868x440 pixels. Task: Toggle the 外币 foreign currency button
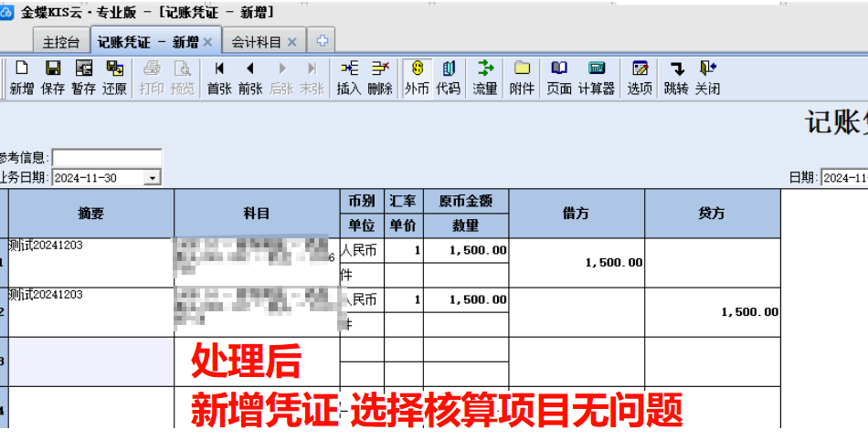(x=417, y=78)
